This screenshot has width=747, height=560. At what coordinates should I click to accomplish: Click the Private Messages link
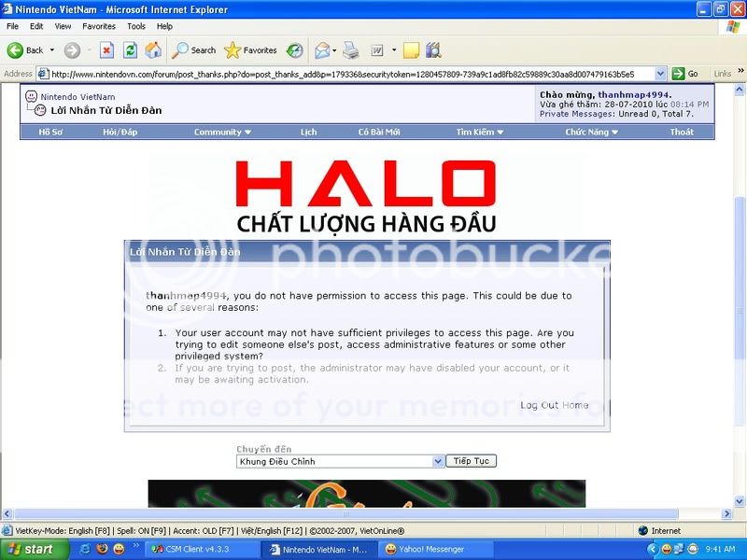click(x=577, y=114)
